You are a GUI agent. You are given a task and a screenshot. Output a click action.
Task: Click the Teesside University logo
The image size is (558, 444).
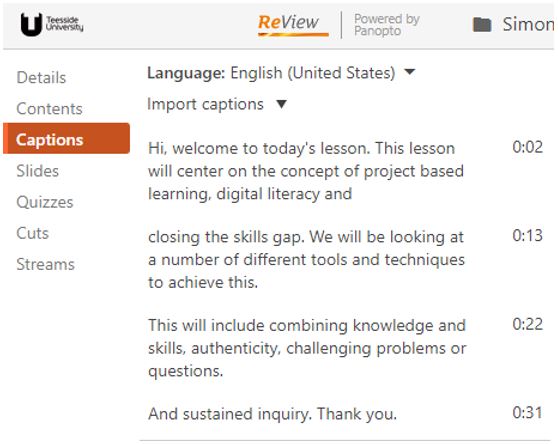tap(52, 24)
